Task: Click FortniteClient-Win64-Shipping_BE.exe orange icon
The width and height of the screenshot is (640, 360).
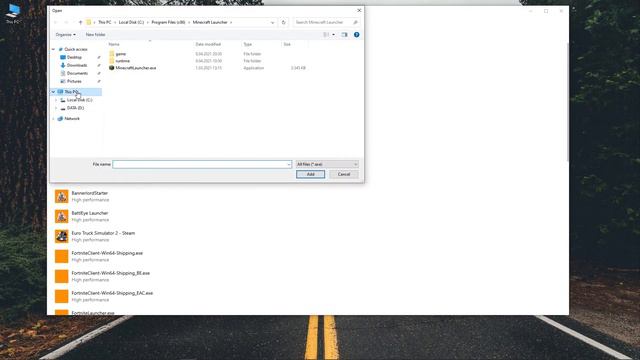Action: point(62,276)
